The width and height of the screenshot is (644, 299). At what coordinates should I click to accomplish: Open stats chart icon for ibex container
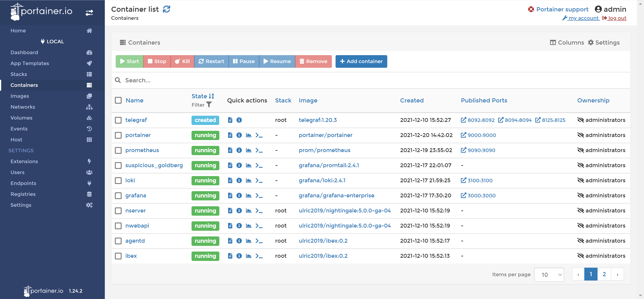pyautogui.click(x=249, y=256)
